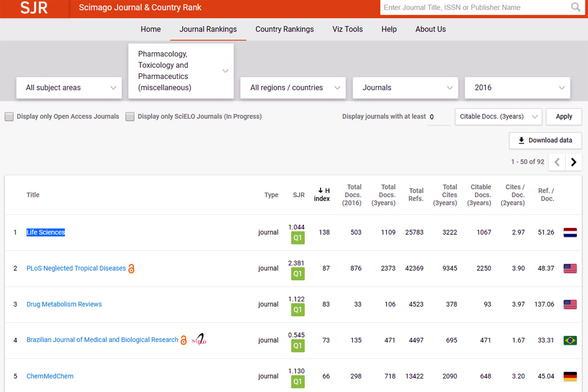Open Drug Metabolism Reviews link
This screenshot has height=392, width=588.
coord(64,304)
